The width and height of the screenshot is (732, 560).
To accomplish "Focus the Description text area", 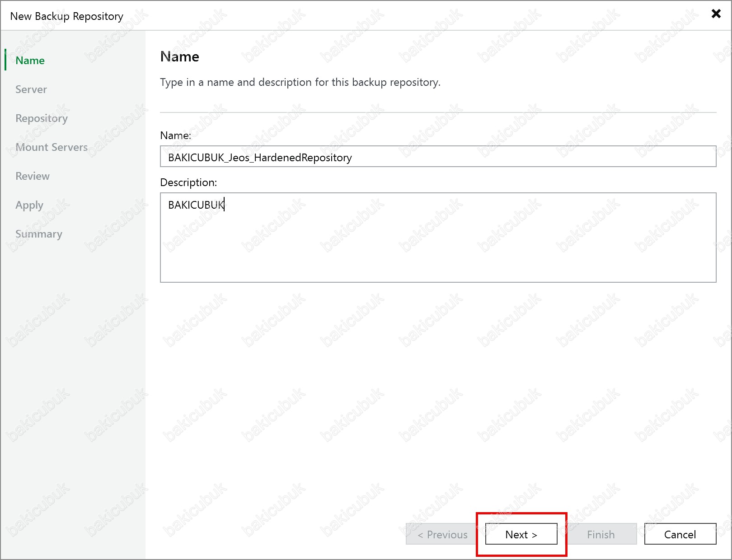I will (437, 238).
